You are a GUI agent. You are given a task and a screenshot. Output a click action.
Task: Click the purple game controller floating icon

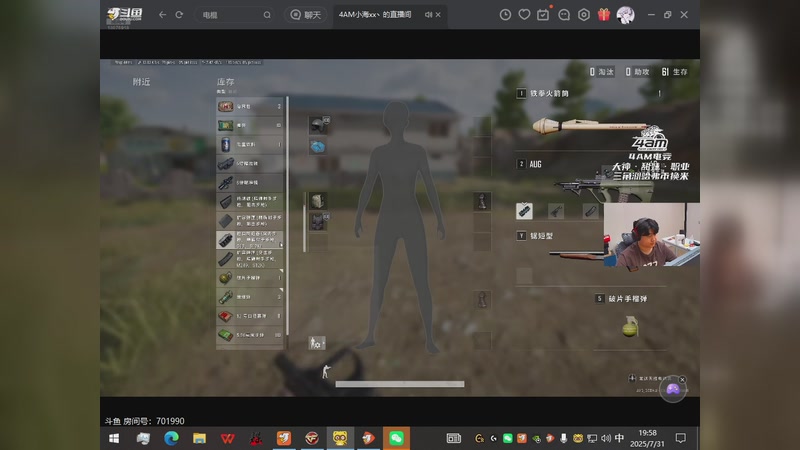pyautogui.click(x=673, y=389)
